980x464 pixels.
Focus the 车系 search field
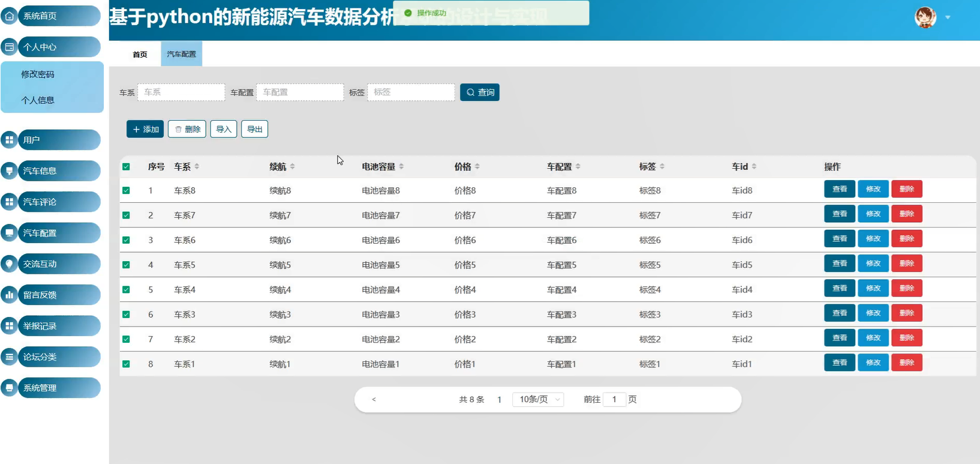tap(181, 92)
